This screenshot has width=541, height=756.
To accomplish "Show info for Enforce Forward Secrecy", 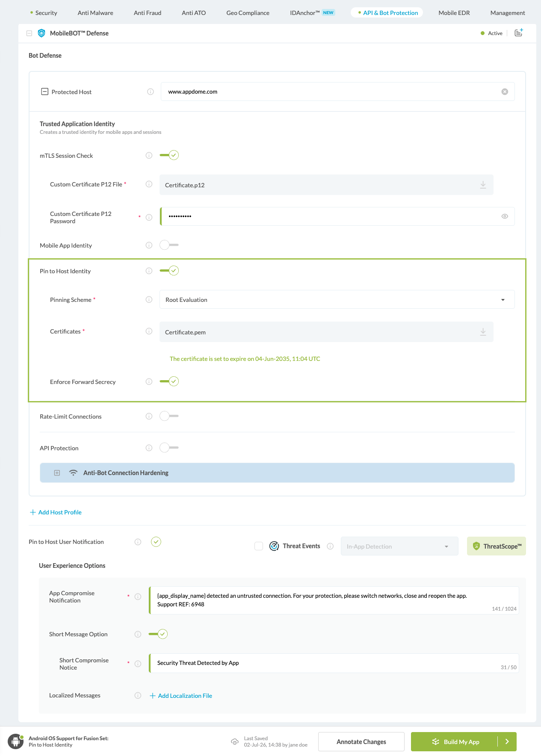I will tap(149, 382).
